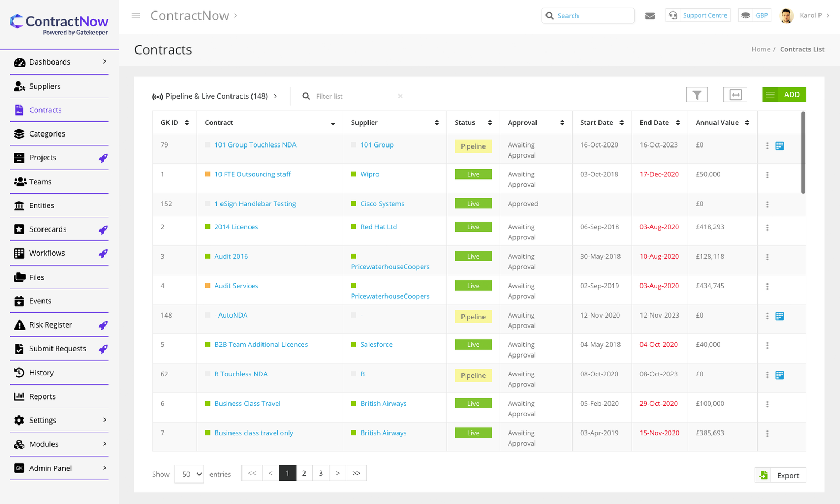Open the B2B Team Additional Licences contract
Viewport: 840px width, 504px height.
tap(261, 344)
